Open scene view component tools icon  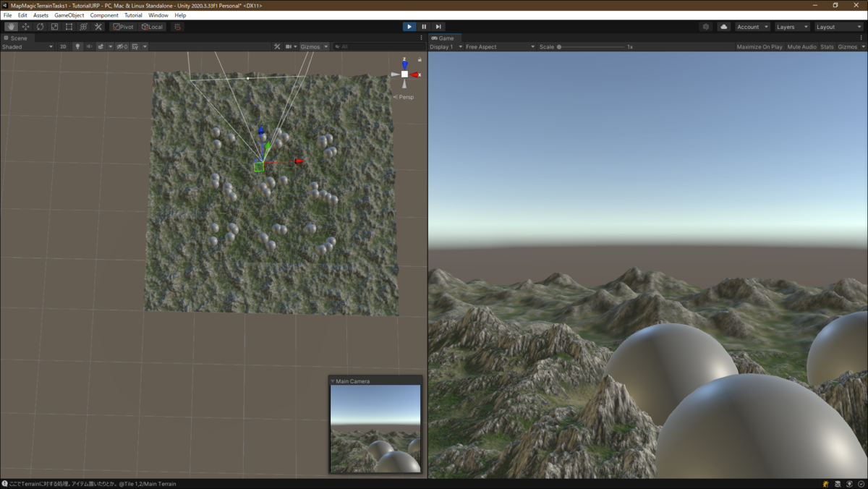pos(277,46)
